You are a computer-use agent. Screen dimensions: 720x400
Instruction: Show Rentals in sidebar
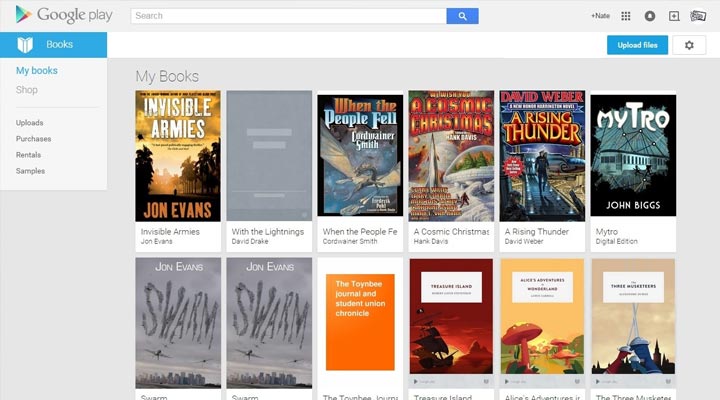tap(28, 155)
